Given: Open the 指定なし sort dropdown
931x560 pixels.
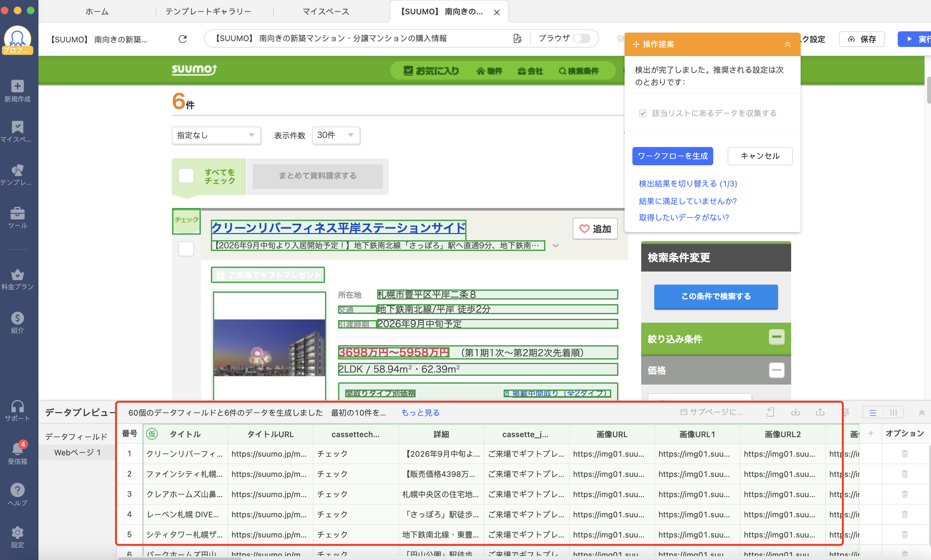Looking at the screenshot, I should [216, 136].
